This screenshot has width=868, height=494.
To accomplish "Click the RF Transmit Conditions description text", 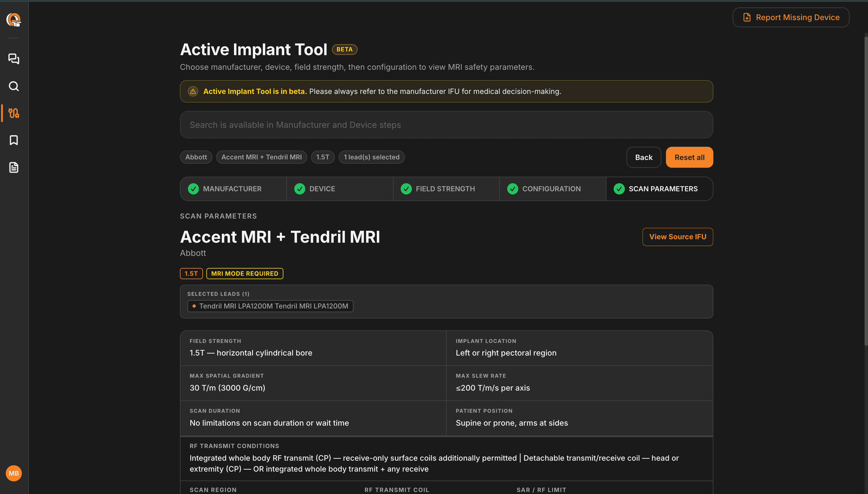I will 434,464.
